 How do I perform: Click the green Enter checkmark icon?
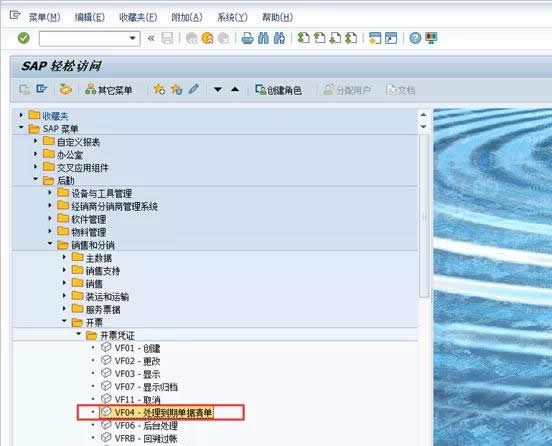[x=24, y=38]
